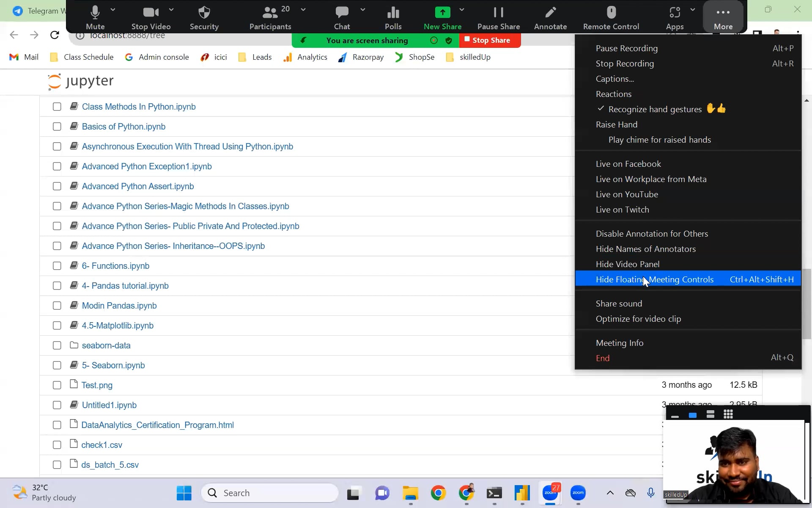Image resolution: width=812 pixels, height=508 pixels.
Task: Reload the browser page
Action: pyautogui.click(x=55, y=35)
